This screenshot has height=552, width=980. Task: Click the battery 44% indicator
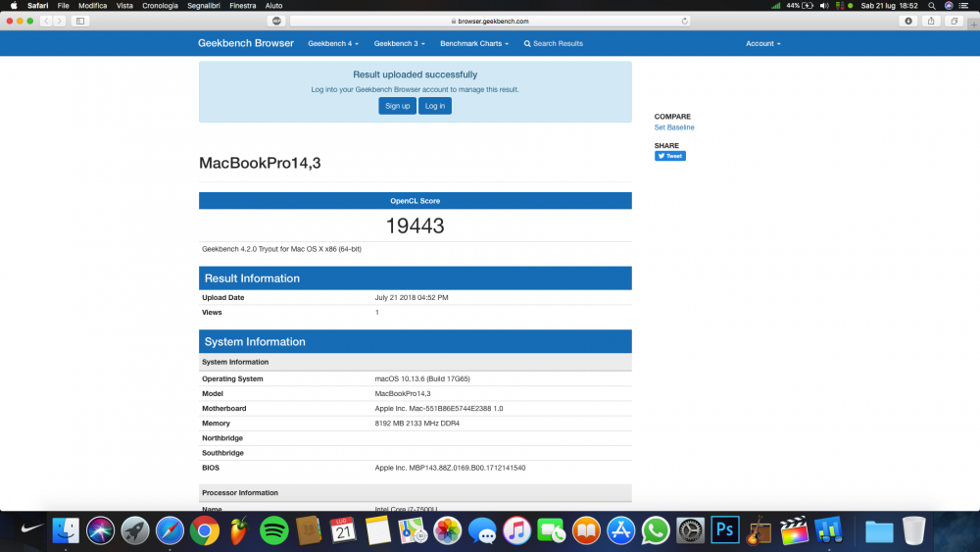pos(800,6)
